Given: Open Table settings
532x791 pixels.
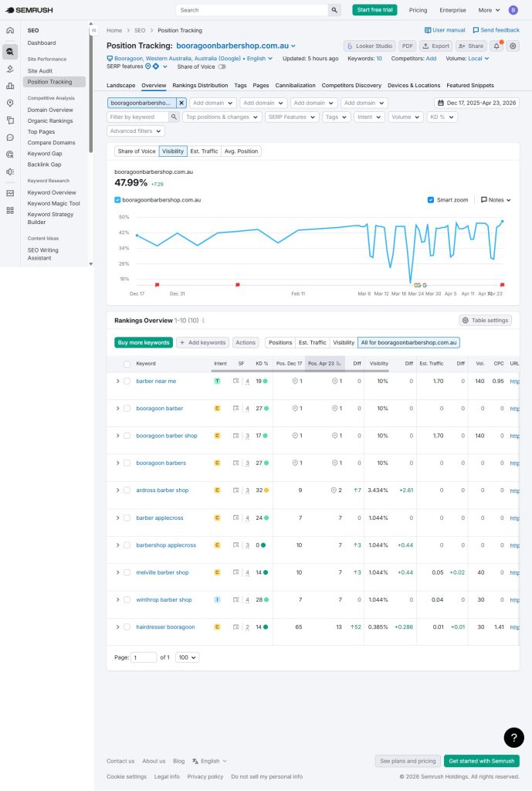Looking at the screenshot, I should coord(486,321).
